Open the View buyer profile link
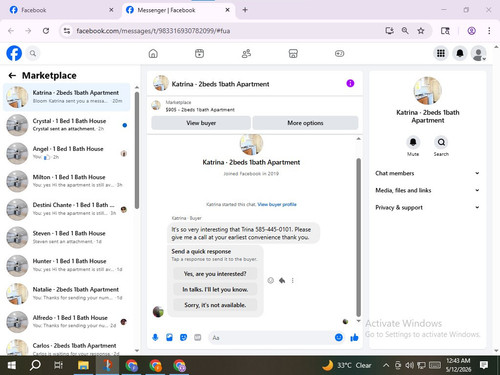 (x=277, y=204)
